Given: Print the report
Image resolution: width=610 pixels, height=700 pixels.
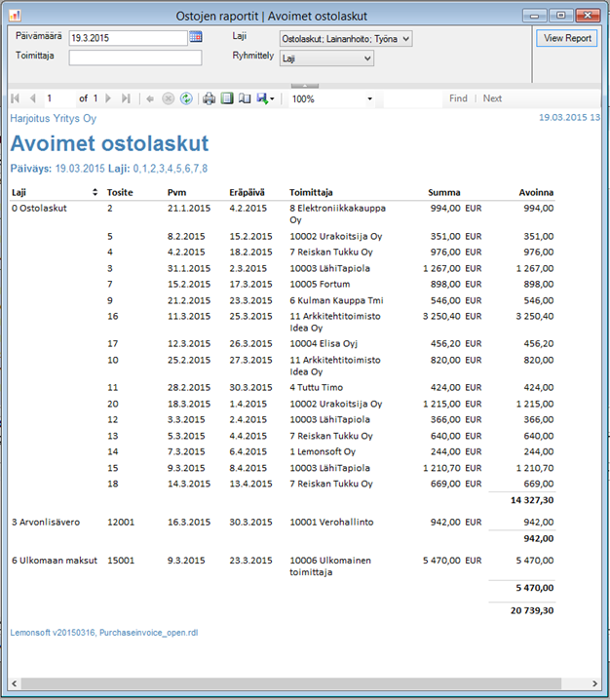Looking at the screenshot, I should coord(209,98).
